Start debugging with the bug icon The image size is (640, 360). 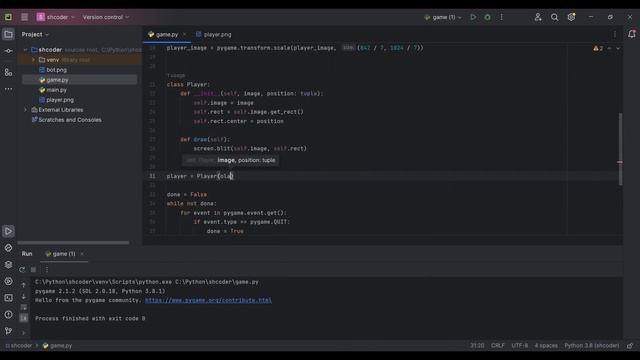[487, 17]
